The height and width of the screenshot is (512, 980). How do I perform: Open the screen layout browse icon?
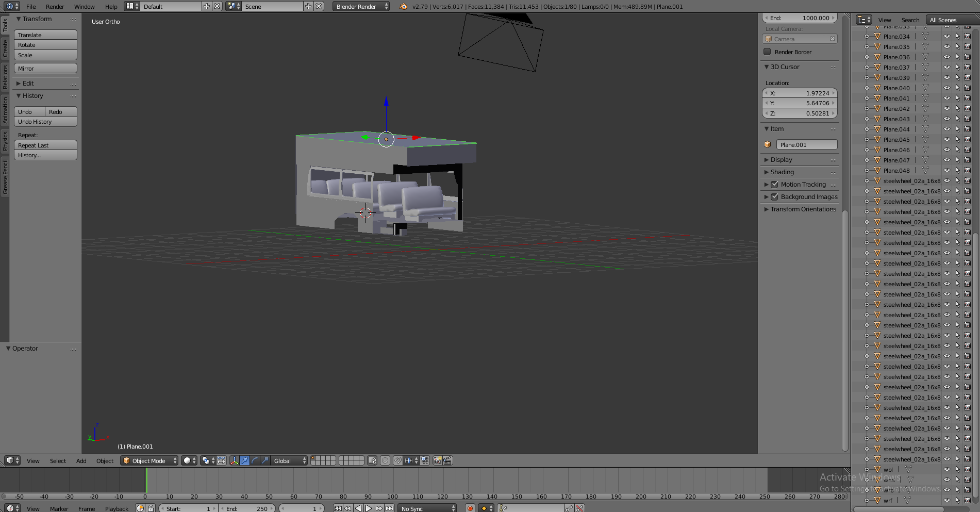click(132, 6)
